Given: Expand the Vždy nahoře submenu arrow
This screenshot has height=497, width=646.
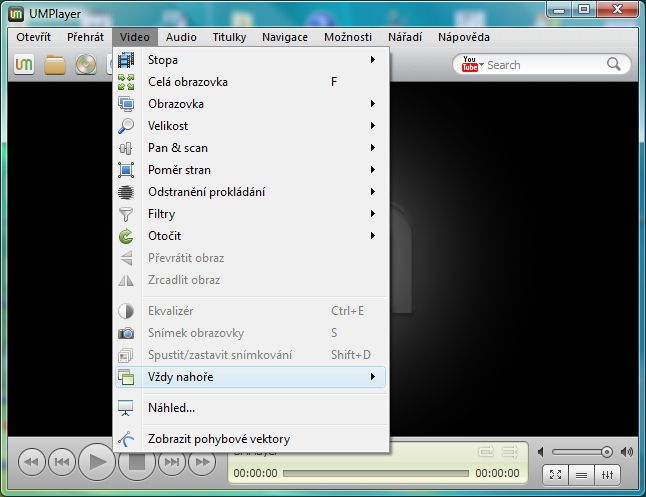Looking at the screenshot, I should coord(372,377).
